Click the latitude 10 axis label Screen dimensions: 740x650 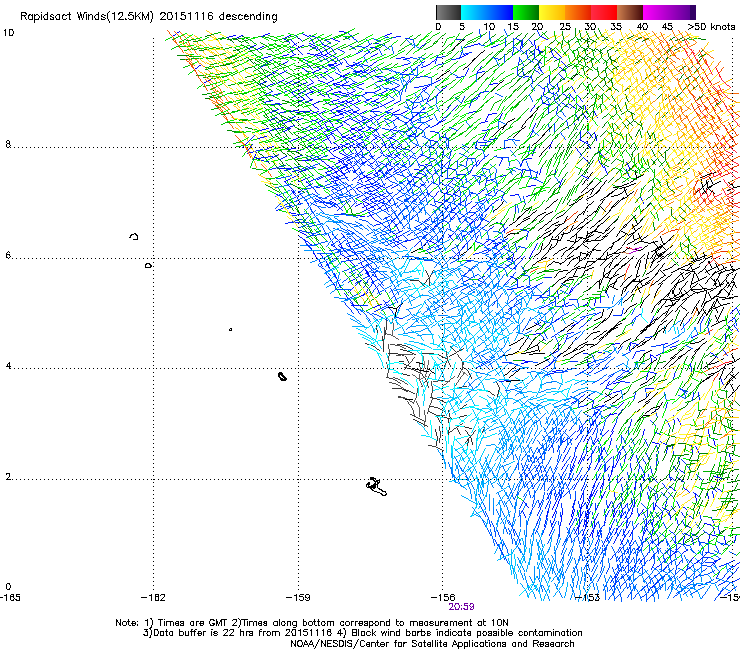(8, 33)
